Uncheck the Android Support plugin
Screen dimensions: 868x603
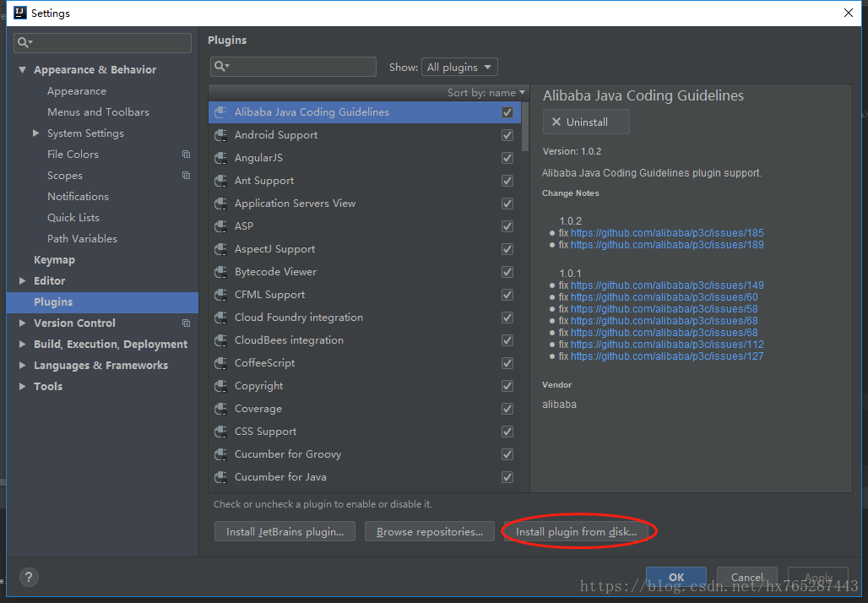(x=507, y=135)
